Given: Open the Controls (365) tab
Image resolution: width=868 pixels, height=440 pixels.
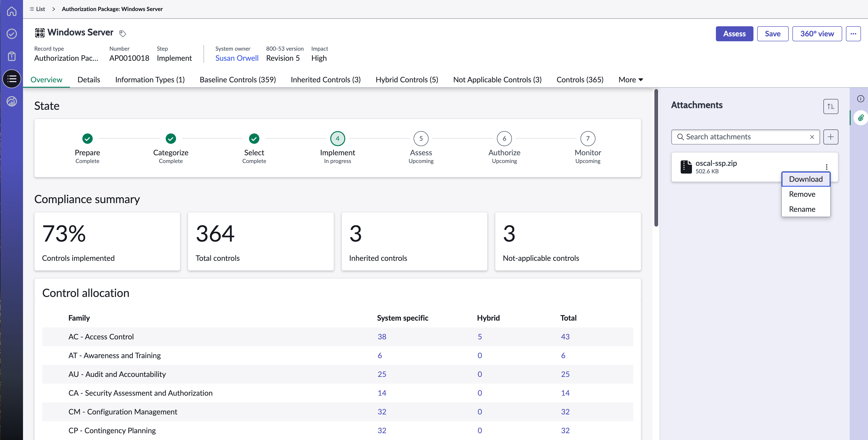Looking at the screenshot, I should [x=580, y=80].
